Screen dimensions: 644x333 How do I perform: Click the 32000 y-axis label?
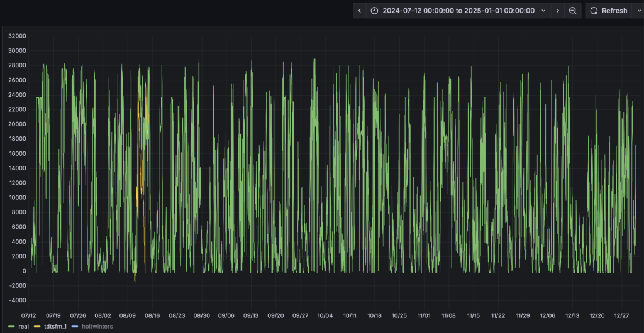(x=17, y=36)
